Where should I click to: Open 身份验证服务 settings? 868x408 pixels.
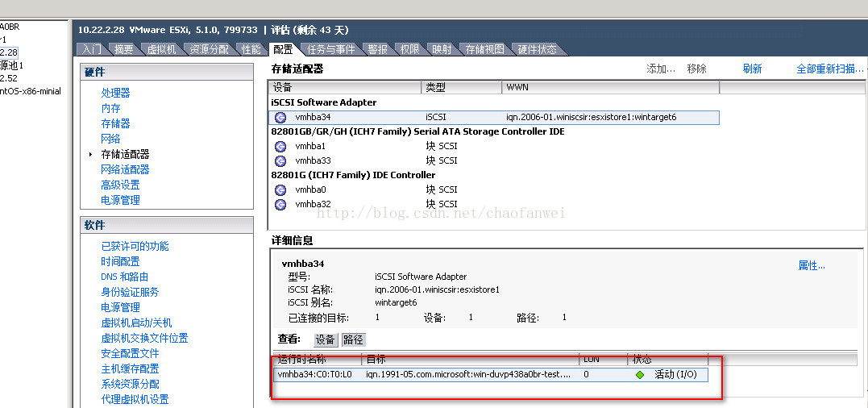(x=130, y=293)
